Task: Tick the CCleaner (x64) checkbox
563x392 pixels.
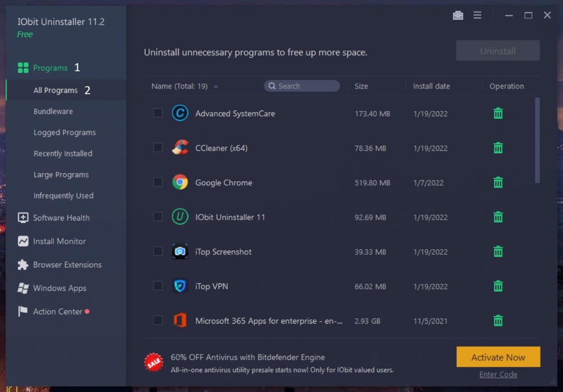Action: tap(158, 147)
